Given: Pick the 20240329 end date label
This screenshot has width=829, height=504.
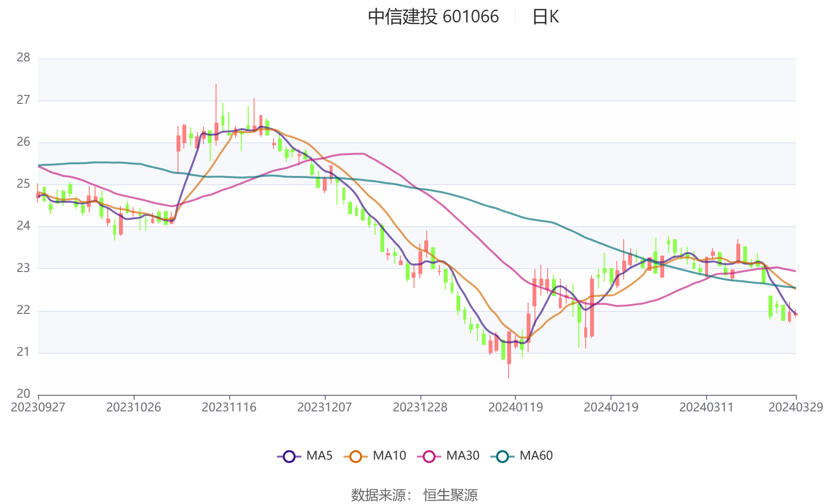Looking at the screenshot, I should (x=796, y=407).
